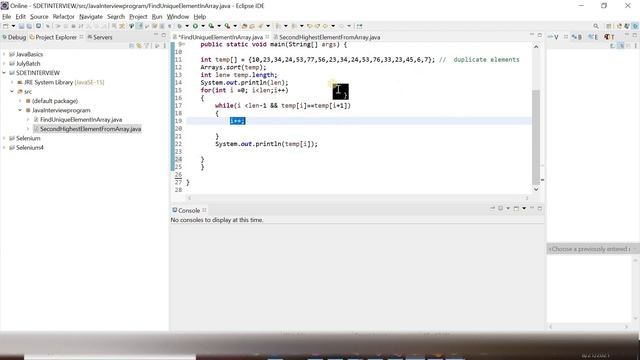Select the Selenium project

click(x=24, y=138)
